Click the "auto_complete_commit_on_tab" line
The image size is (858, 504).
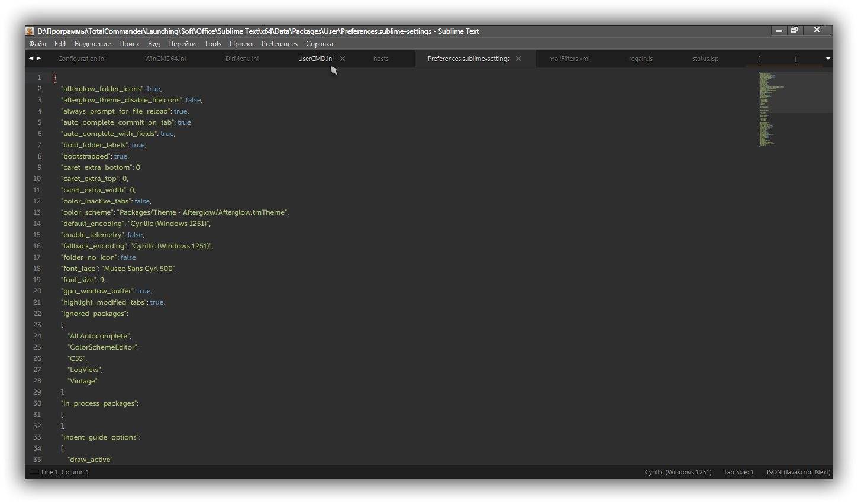tap(127, 122)
